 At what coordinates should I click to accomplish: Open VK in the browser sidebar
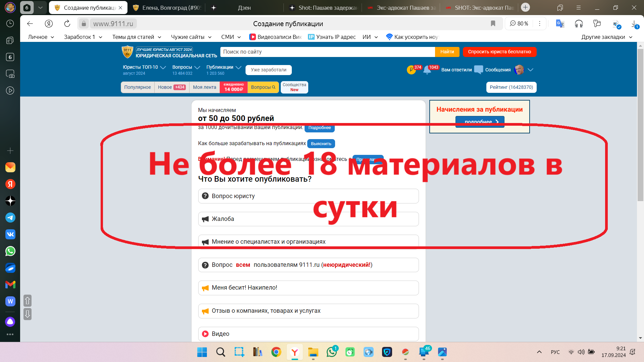click(x=10, y=234)
